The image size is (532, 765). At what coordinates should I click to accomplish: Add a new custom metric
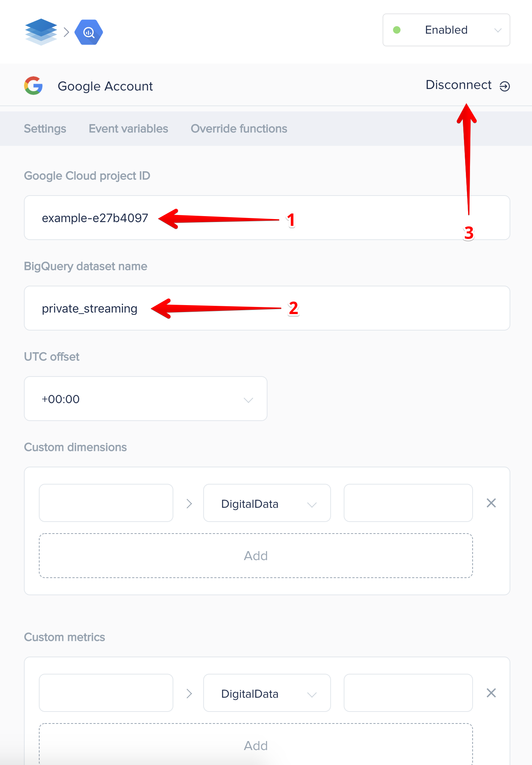coord(256,744)
